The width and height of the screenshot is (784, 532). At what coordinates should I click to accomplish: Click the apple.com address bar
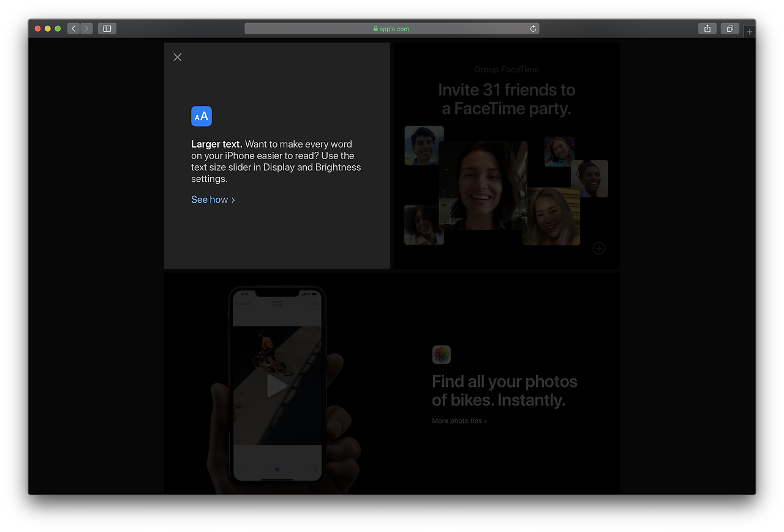[392, 29]
